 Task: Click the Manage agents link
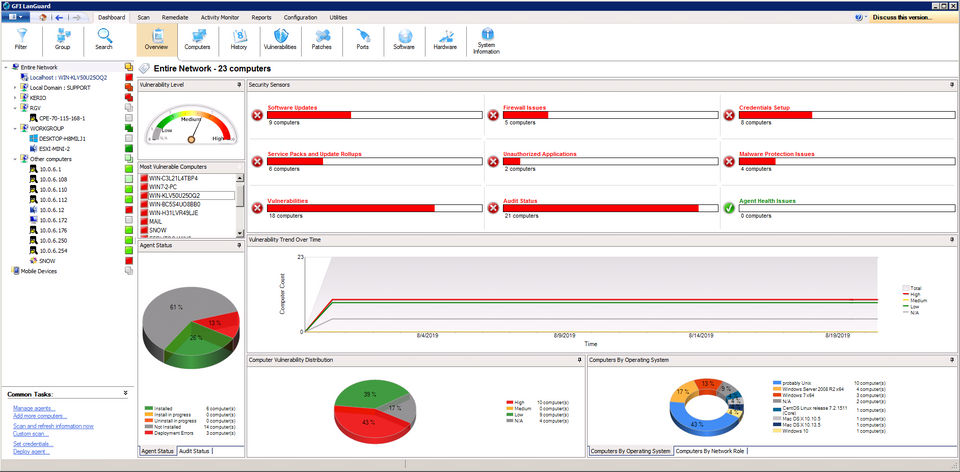click(x=34, y=408)
